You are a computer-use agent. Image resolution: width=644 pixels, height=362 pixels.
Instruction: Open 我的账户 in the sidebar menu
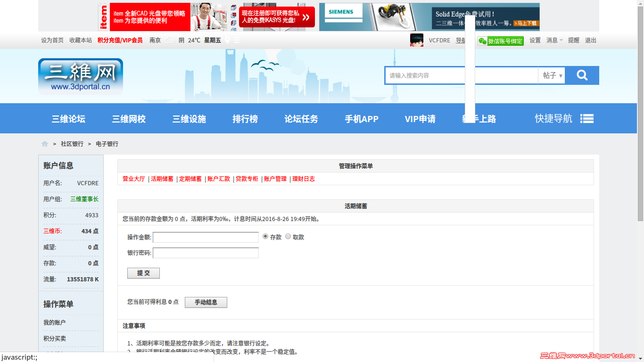click(x=55, y=322)
